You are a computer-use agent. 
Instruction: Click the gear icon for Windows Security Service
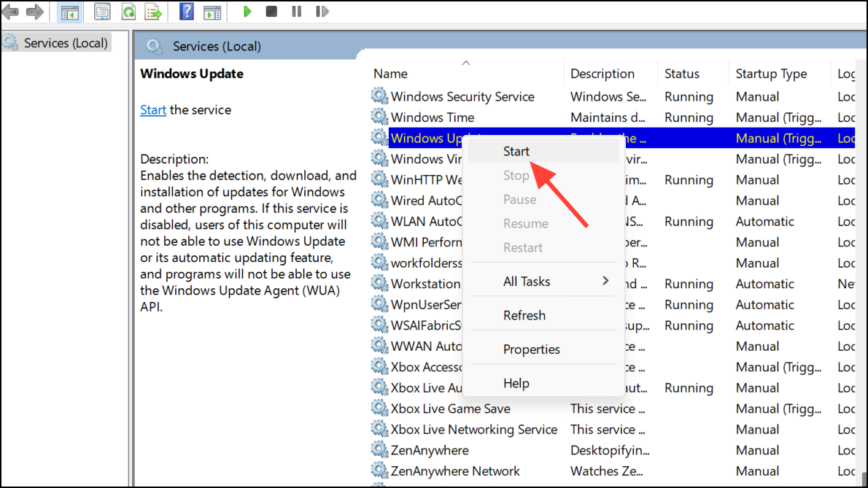tap(379, 96)
